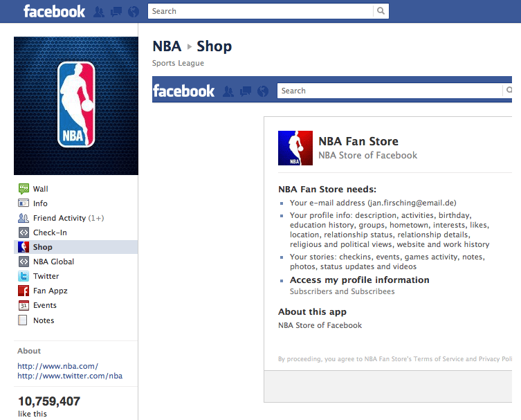Click the NBA page title link
The height and width of the screenshot is (420, 521).
point(167,46)
